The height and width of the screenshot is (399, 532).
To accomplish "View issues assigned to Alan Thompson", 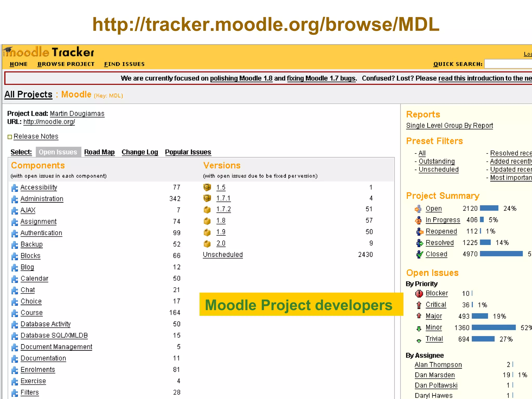I will point(438,365).
